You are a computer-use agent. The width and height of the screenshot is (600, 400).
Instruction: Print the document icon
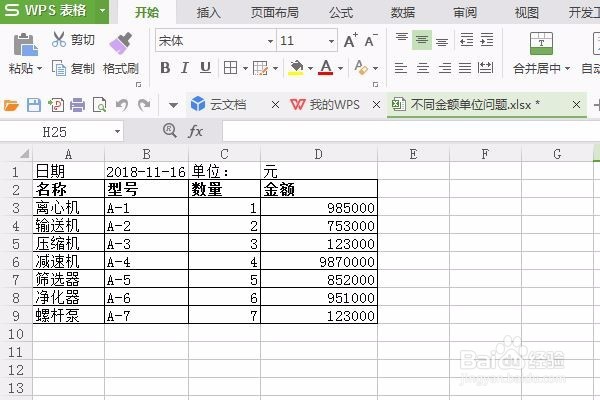[77, 104]
